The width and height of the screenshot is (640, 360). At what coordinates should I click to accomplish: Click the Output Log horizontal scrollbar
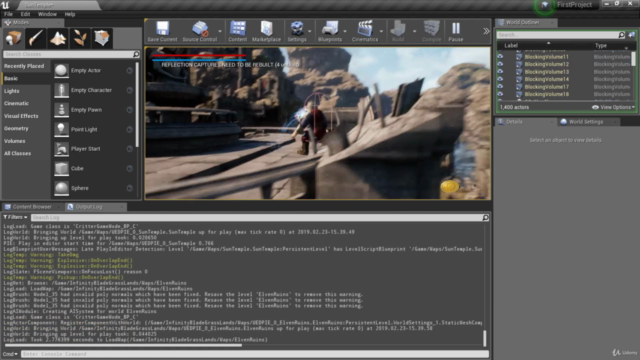tap(123, 345)
